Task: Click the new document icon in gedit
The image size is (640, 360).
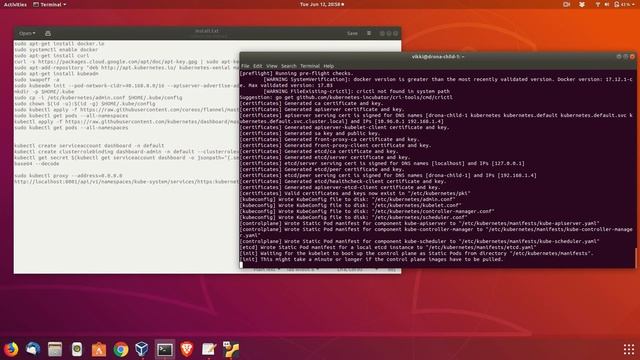Action: coord(48,33)
